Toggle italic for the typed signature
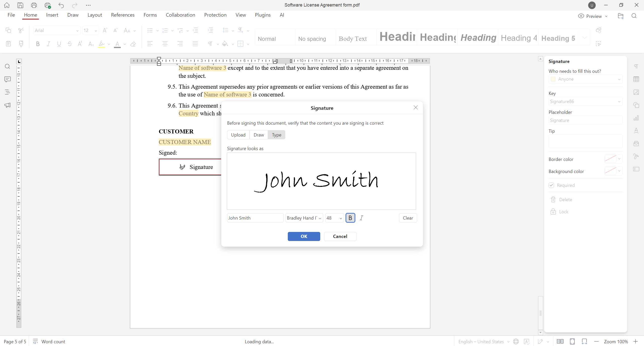 361,218
